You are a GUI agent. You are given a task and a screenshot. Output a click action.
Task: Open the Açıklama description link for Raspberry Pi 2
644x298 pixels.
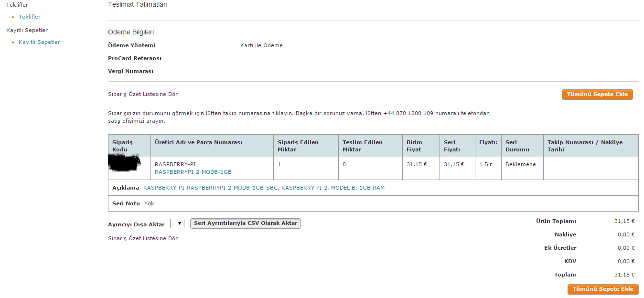(264, 188)
